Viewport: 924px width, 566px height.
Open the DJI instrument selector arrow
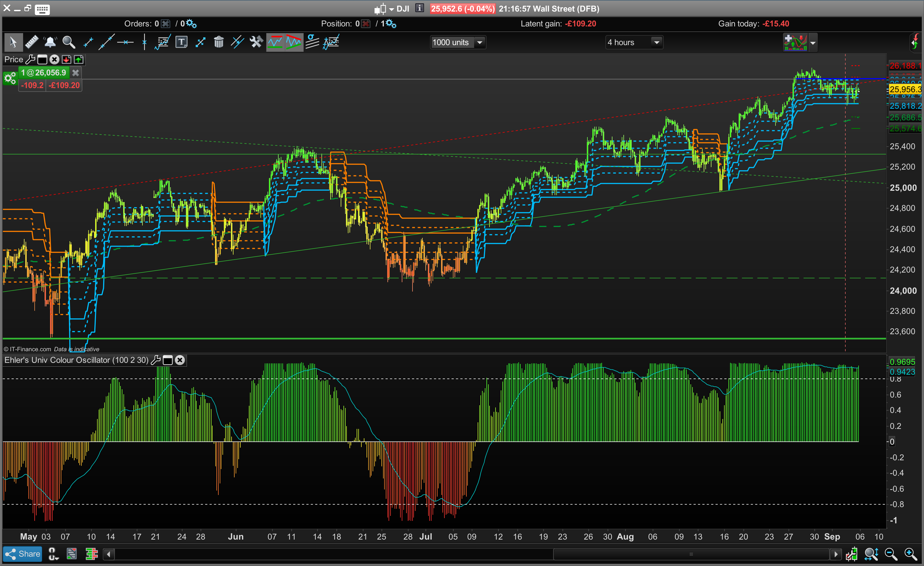(391, 9)
